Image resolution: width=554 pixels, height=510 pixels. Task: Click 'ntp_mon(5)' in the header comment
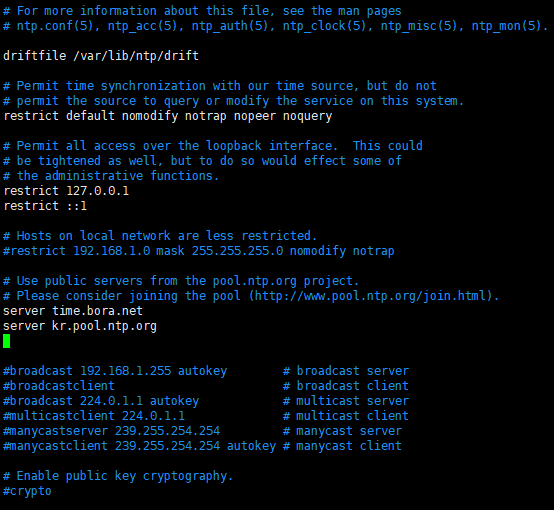(507, 26)
